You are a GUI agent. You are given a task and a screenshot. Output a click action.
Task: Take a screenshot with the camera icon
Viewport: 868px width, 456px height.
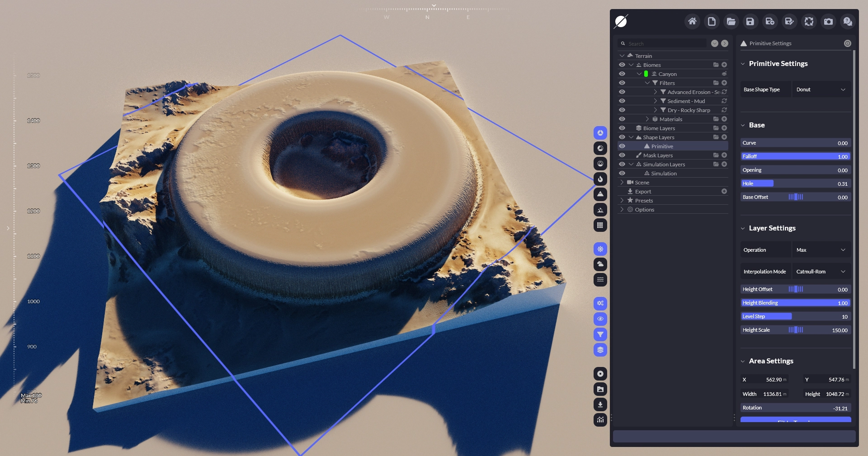pos(828,21)
